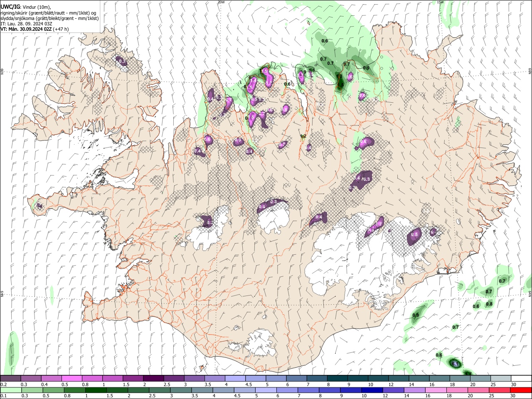Click the 'slydda/snjókoma' legend description line
The height and width of the screenshot is (399, 532).
pos(49,18)
